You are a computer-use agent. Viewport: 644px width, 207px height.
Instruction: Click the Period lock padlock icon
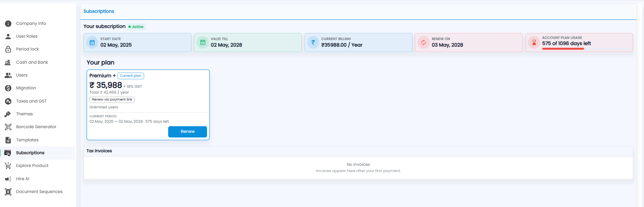coord(8,49)
